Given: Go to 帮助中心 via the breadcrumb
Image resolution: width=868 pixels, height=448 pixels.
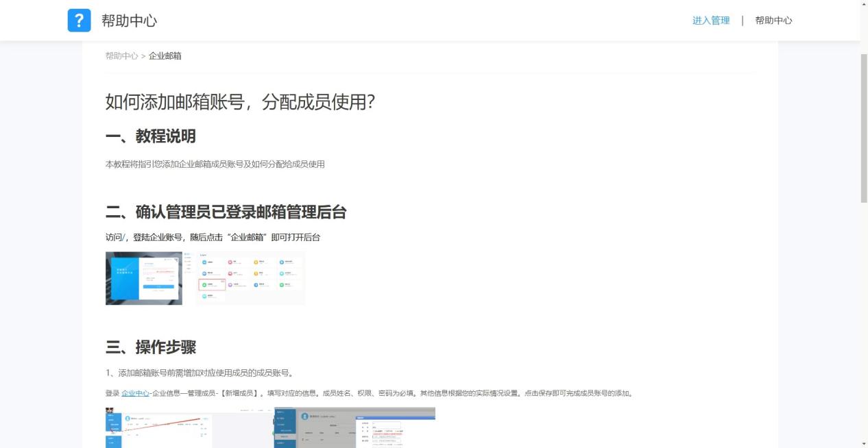Looking at the screenshot, I should pos(121,56).
